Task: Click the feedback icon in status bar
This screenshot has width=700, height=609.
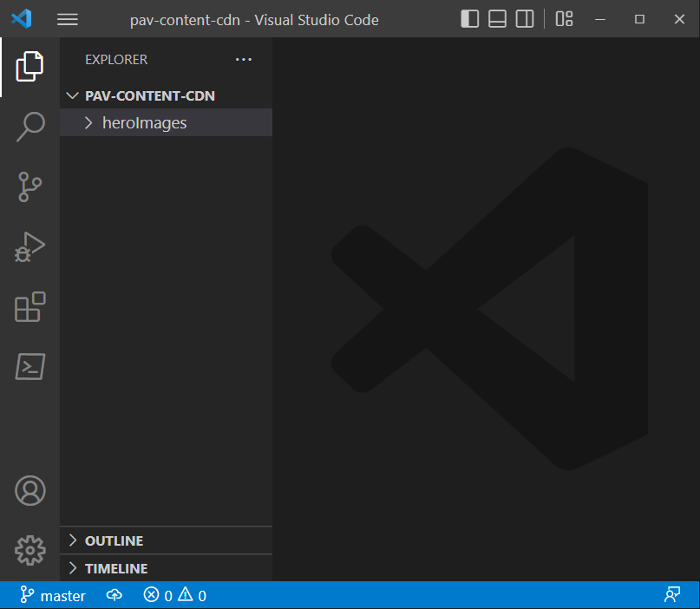Action: 672,595
